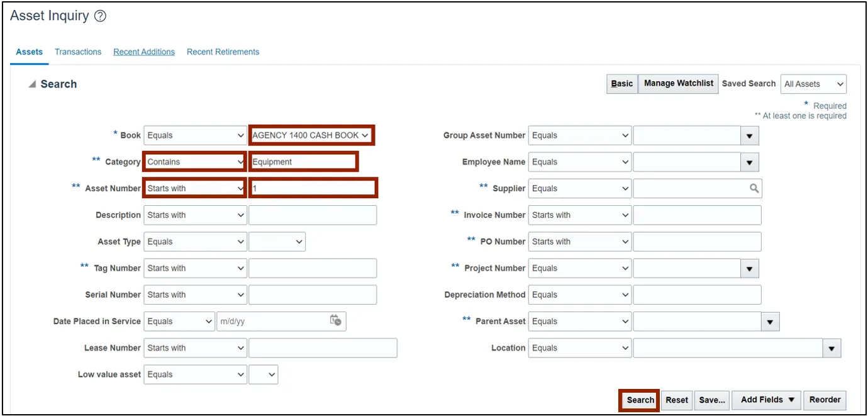This screenshot has width=868, height=416.
Task: Open the Group Asset Number value list arrow
Action: [749, 135]
